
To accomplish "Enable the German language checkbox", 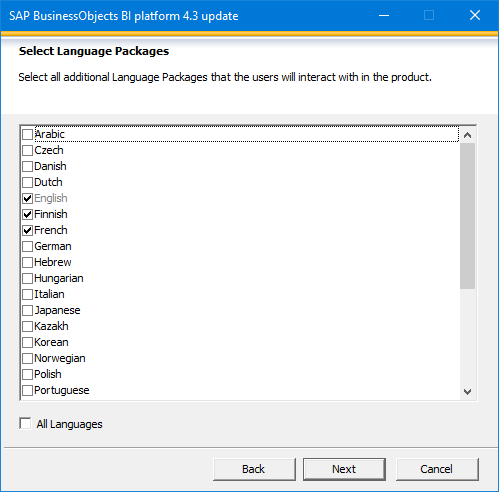I will pyautogui.click(x=27, y=246).
